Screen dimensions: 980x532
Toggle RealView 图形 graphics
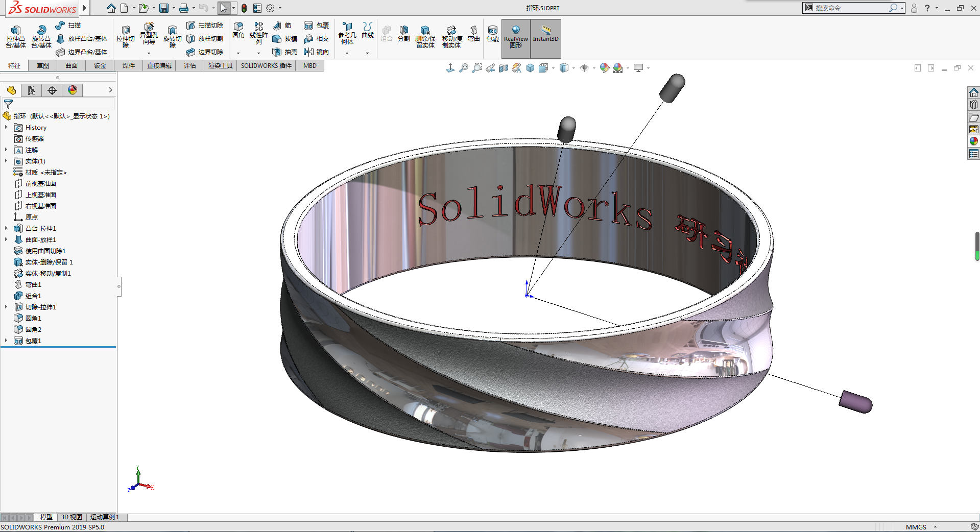coord(516,38)
